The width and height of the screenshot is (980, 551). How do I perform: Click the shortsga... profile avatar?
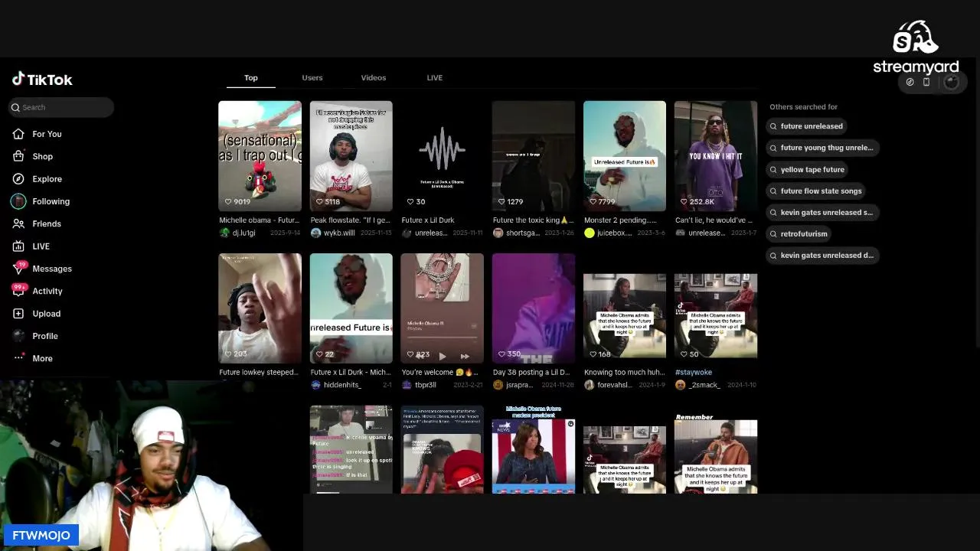(x=498, y=233)
